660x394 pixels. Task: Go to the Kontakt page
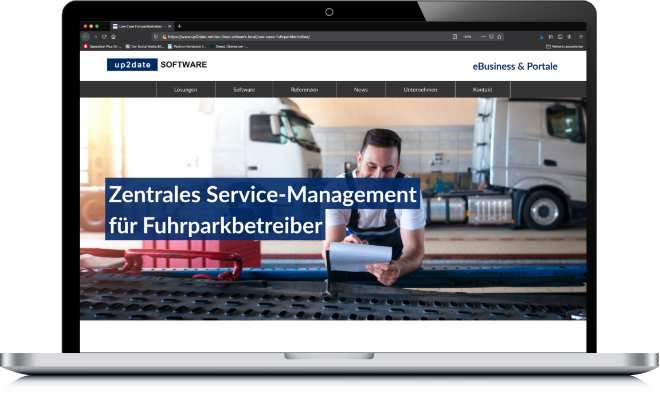[x=482, y=90]
